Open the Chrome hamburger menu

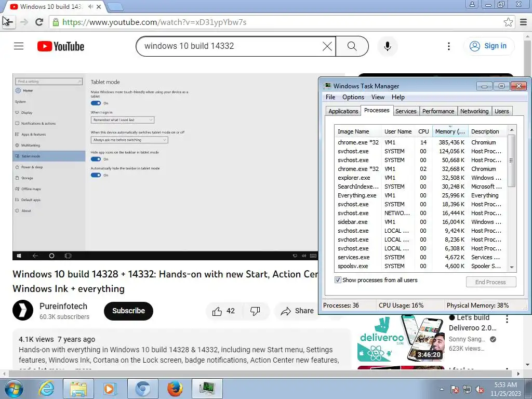pos(524,22)
